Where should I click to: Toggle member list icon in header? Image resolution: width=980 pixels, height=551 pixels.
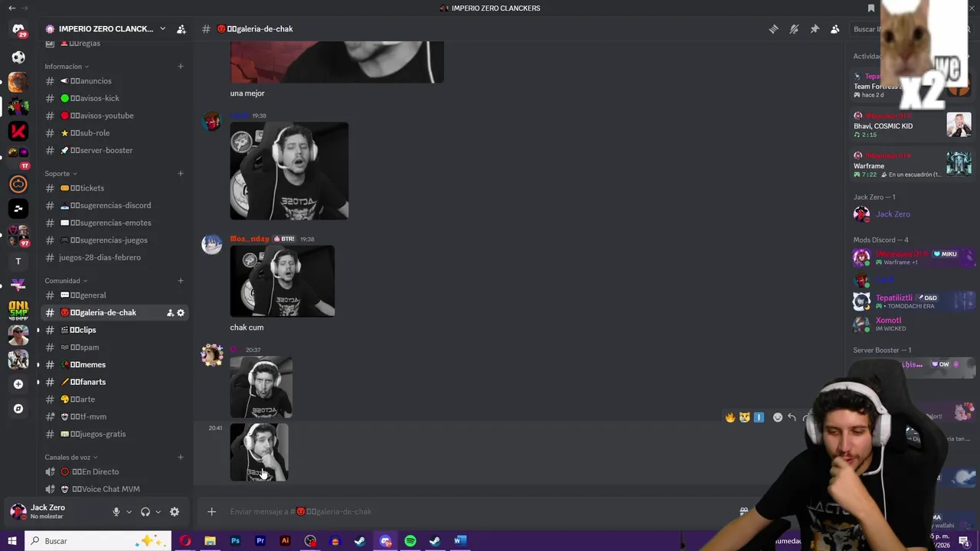tap(835, 29)
